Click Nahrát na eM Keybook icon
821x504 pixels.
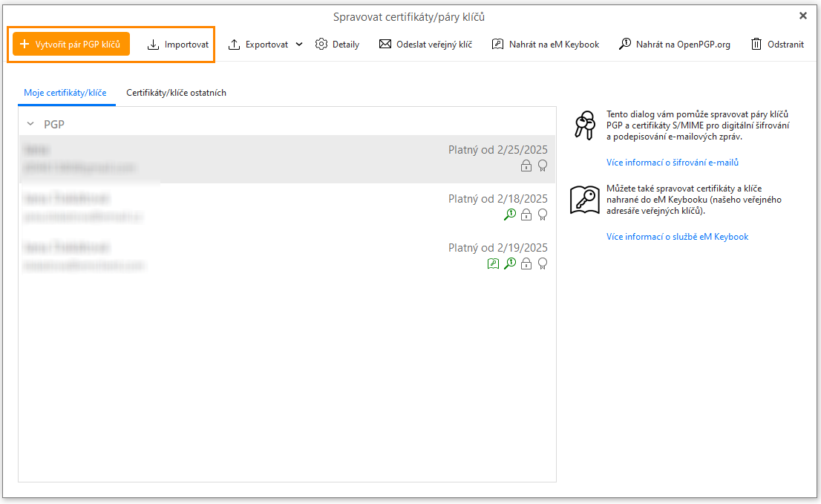(x=497, y=45)
